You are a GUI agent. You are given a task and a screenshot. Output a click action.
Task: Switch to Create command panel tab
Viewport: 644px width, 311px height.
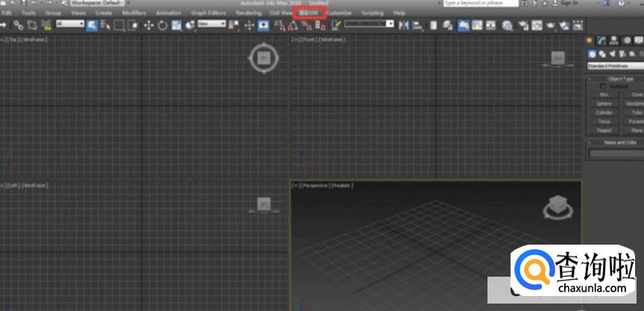coord(590,40)
